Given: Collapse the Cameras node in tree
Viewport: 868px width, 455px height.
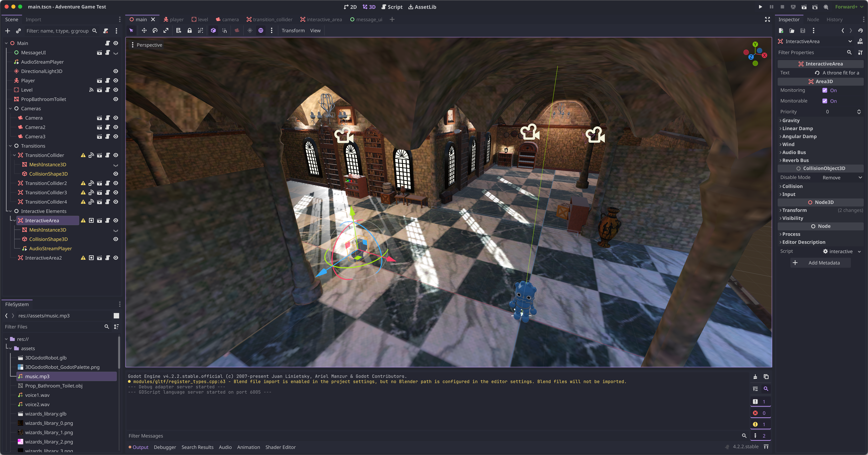Looking at the screenshot, I should point(11,109).
